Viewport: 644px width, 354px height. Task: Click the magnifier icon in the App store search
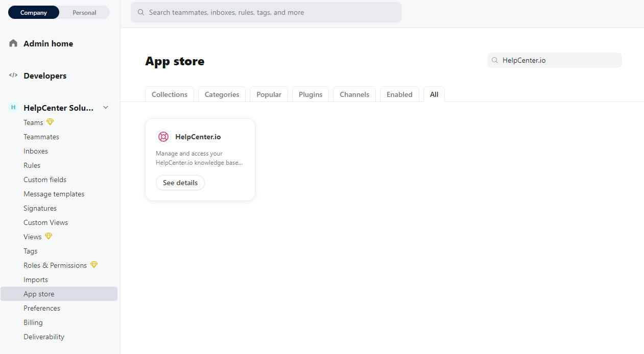(495, 60)
